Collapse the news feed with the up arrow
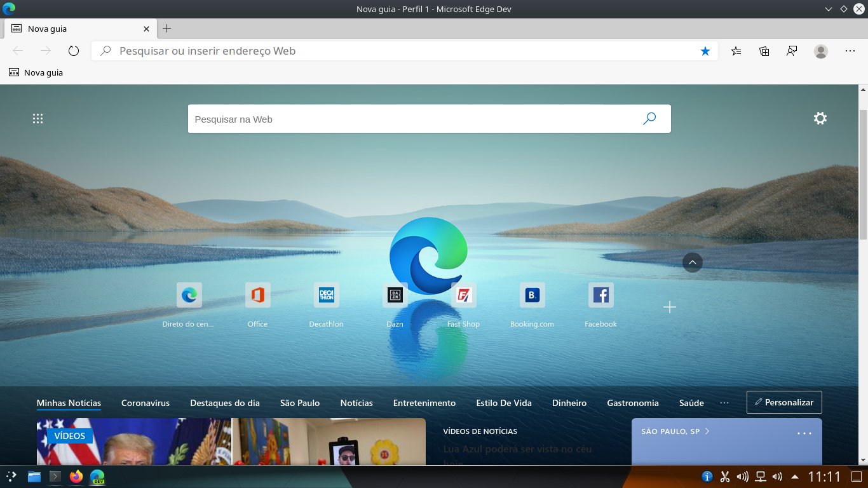The image size is (868, 488). pos(692,262)
